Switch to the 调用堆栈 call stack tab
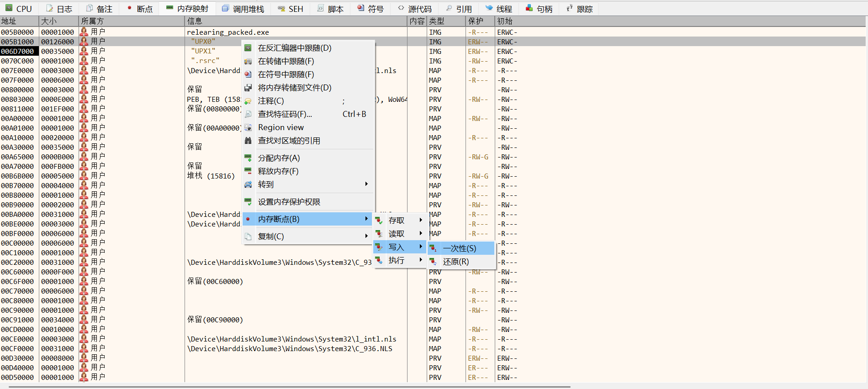Image resolution: width=868 pixels, height=389 pixels. [x=243, y=9]
